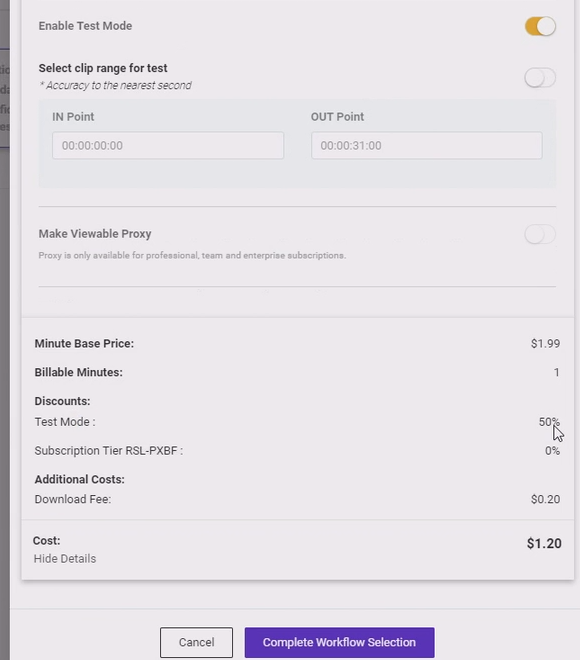
Task: Cancel the workflow selection dialog
Action: coord(196,642)
